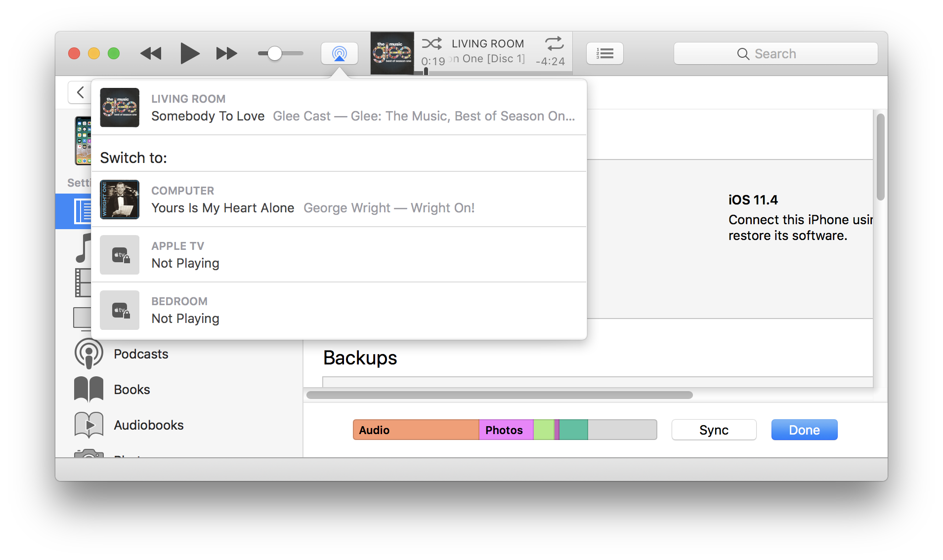Enable shuffle in the now playing display
The height and width of the screenshot is (560, 943).
[x=431, y=43]
